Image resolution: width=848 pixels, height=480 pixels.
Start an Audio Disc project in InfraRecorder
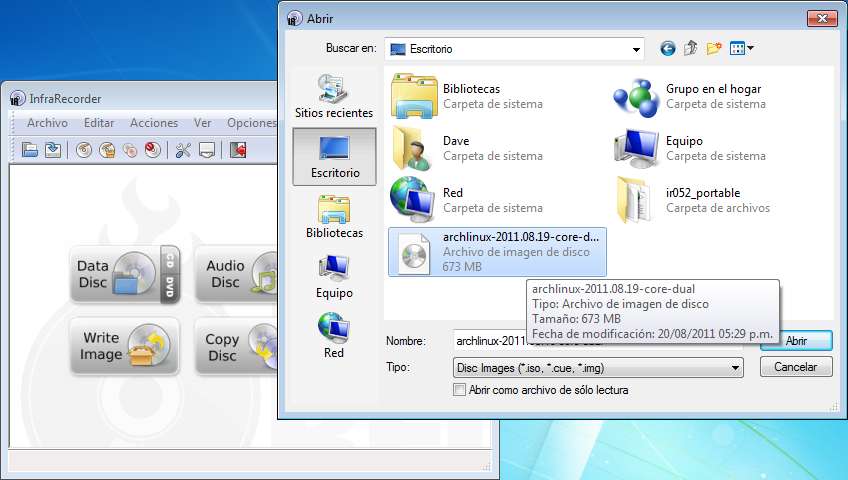(x=236, y=274)
